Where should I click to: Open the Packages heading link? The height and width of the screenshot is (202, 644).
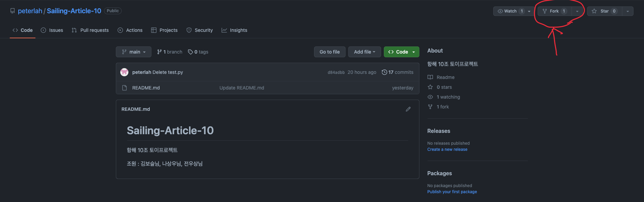click(439, 173)
